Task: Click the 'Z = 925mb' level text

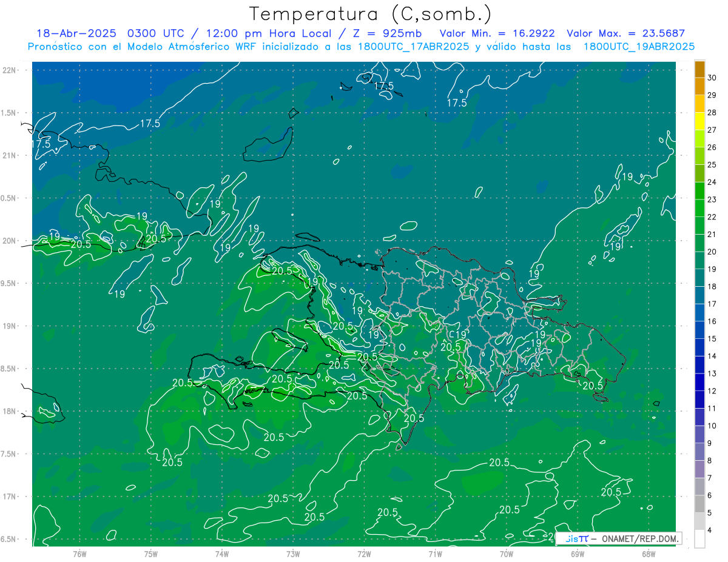Action: tap(386, 33)
